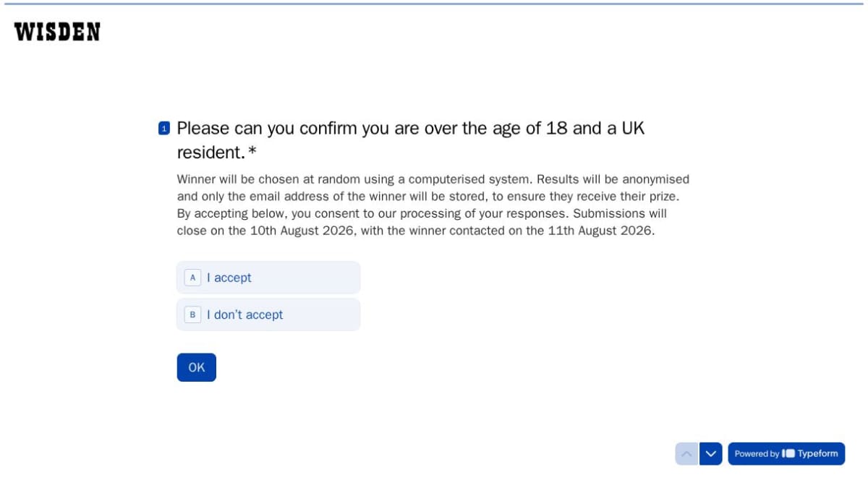Viewport: 868px width, 488px height.
Task: Click the word "Typeform" in the footer badge
Action: coord(817,454)
